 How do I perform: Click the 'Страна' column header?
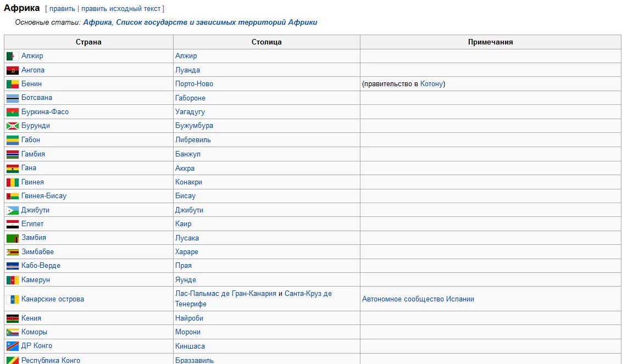88,42
